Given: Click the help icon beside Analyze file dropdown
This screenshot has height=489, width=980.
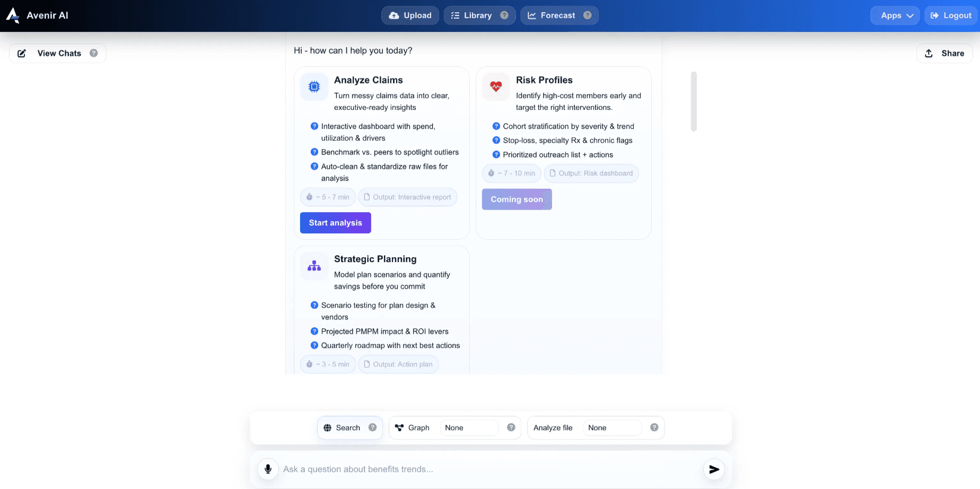Looking at the screenshot, I should (x=654, y=427).
